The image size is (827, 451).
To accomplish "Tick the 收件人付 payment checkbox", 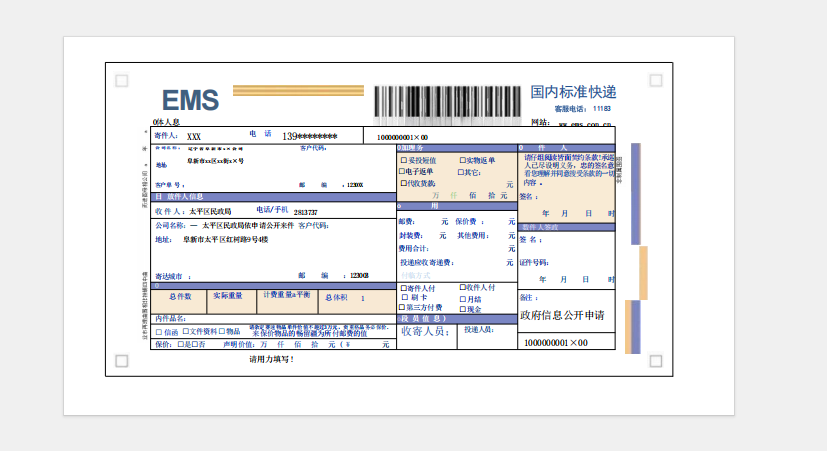I will tap(463, 287).
